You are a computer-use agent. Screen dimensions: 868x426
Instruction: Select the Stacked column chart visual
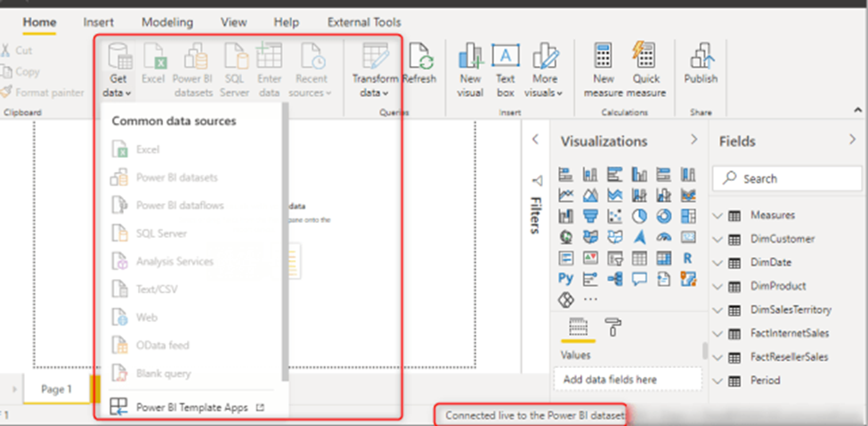click(x=590, y=175)
